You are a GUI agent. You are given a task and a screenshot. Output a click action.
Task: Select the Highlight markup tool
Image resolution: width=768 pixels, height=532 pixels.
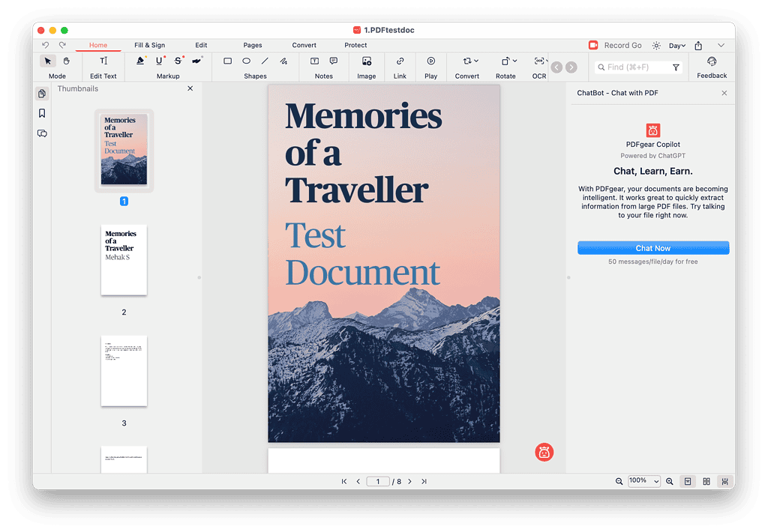(x=140, y=61)
